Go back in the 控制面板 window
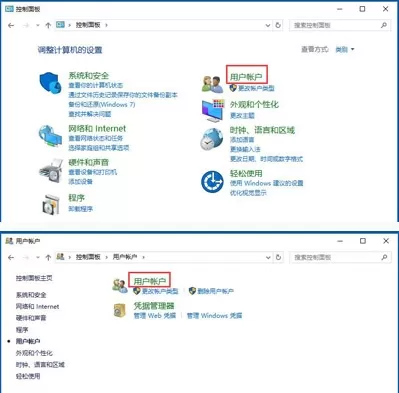The image size is (399, 393). click(11, 25)
